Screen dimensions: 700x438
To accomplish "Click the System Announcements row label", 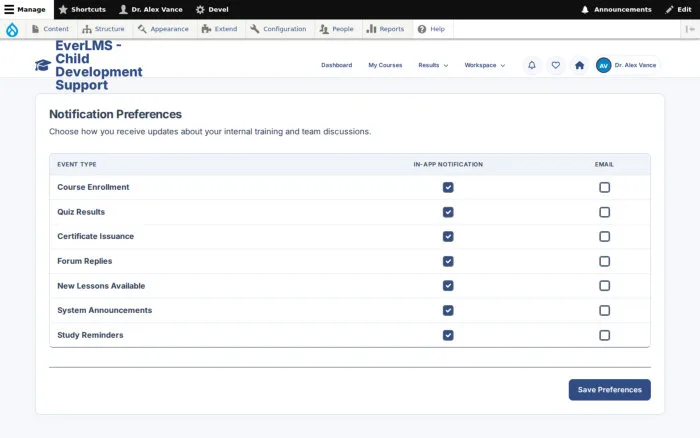I will click(x=104, y=310).
